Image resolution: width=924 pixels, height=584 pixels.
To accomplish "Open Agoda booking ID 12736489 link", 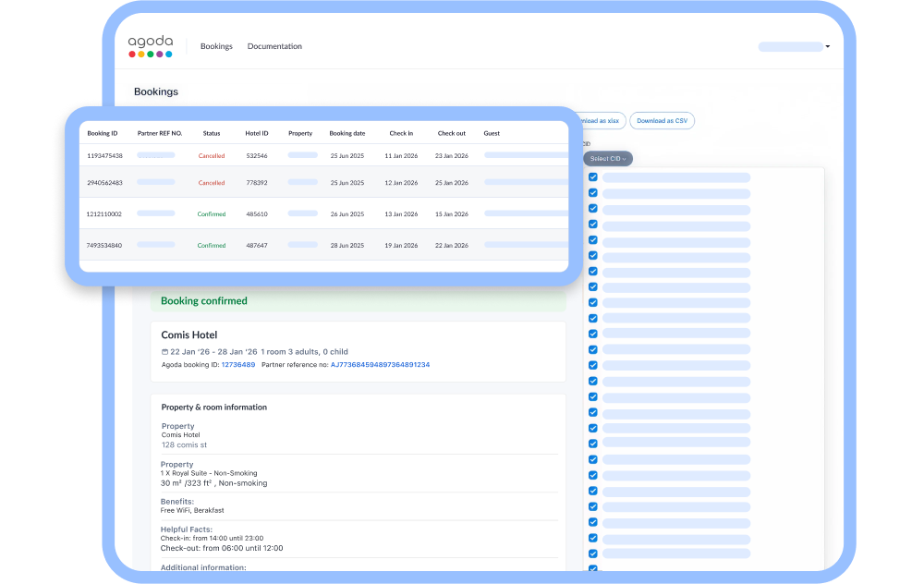I will [238, 365].
